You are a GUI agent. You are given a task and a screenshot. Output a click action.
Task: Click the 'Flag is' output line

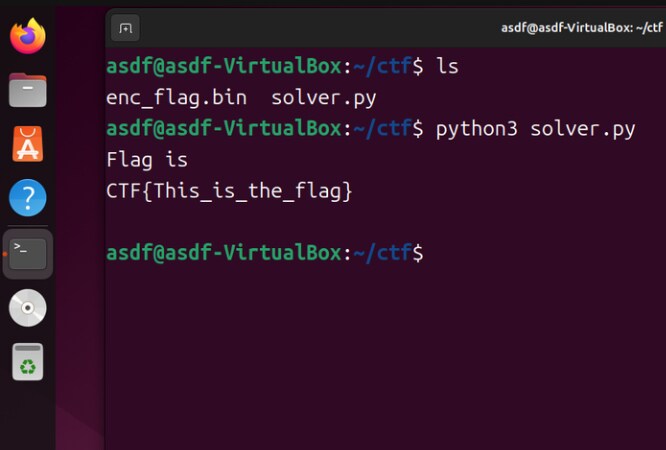click(147, 160)
